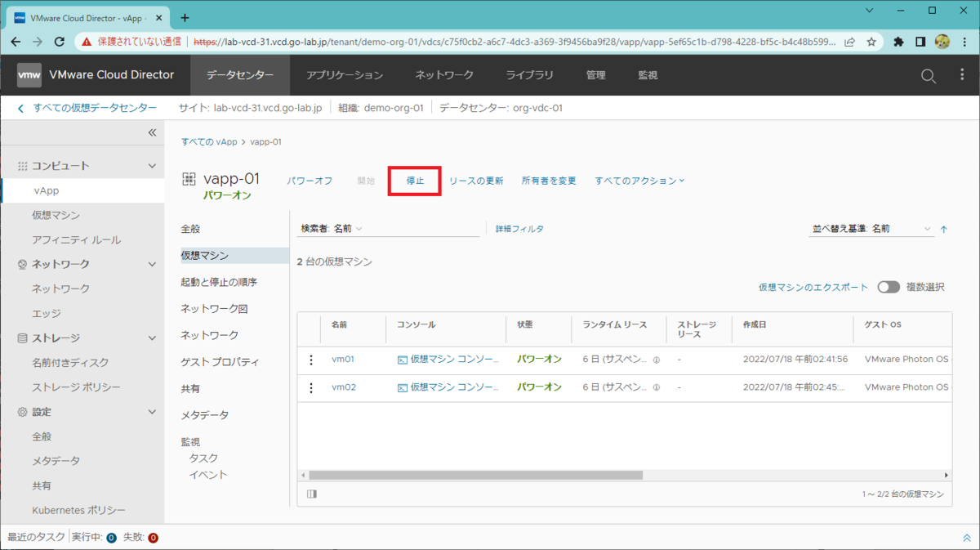The height and width of the screenshot is (550, 980).
Task: Open the vm01 name link
Action: click(x=343, y=360)
